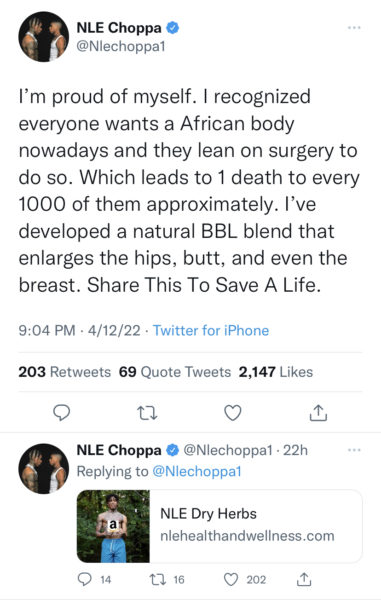Open more options on the reply tweet
This screenshot has width=381, height=600.
pos(354,450)
